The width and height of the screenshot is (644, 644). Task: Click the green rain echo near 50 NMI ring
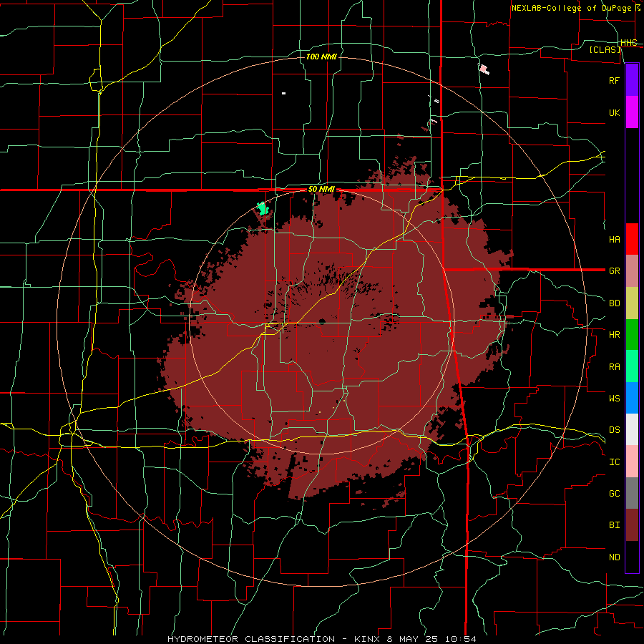263,208
